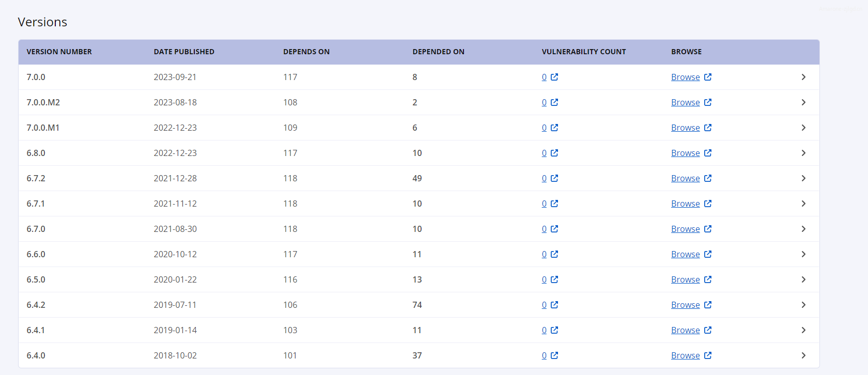Click external-link icon beside Browse for 6.7.0
Viewport: 868px width, 375px height.
pyautogui.click(x=708, y=229)
